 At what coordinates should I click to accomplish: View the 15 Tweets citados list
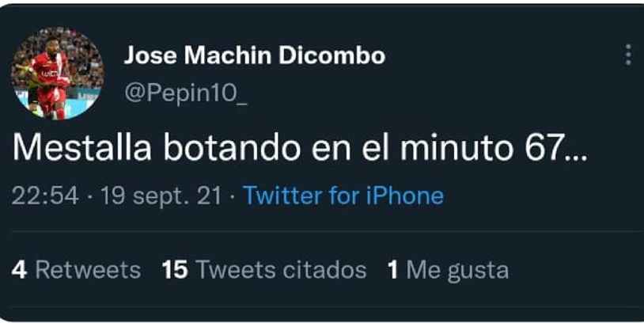tap(264, 270)
